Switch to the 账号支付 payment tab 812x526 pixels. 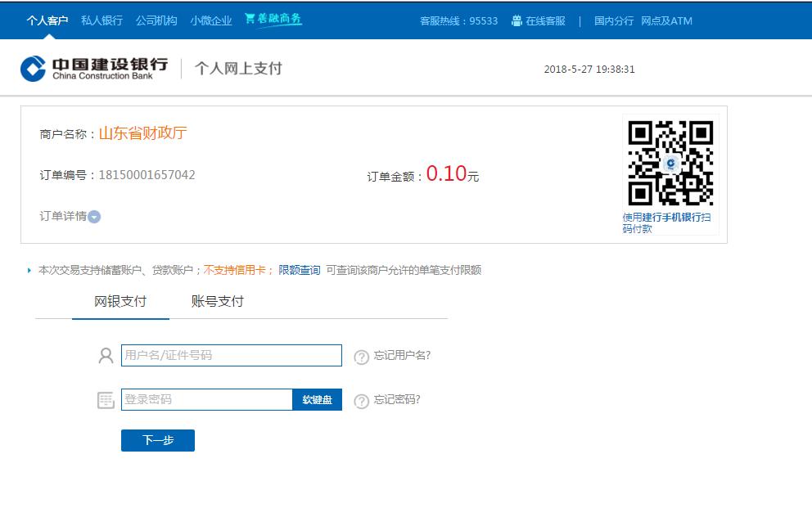[x=216, y=301]
